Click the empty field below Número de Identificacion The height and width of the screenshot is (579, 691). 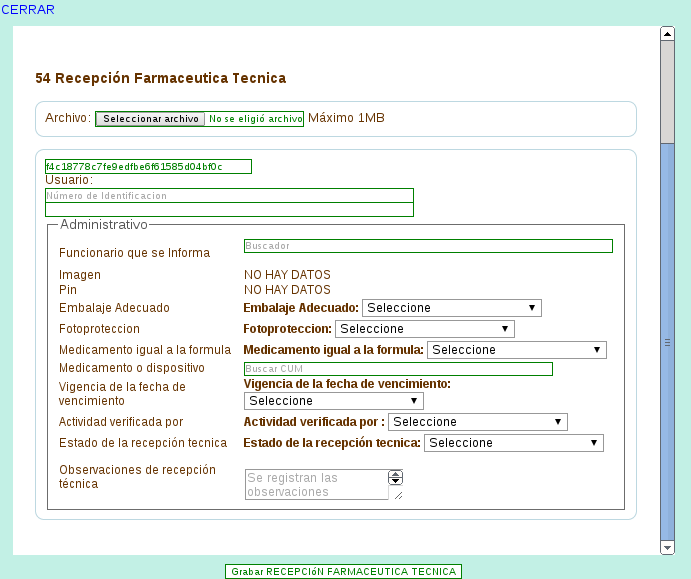(229, 210)
